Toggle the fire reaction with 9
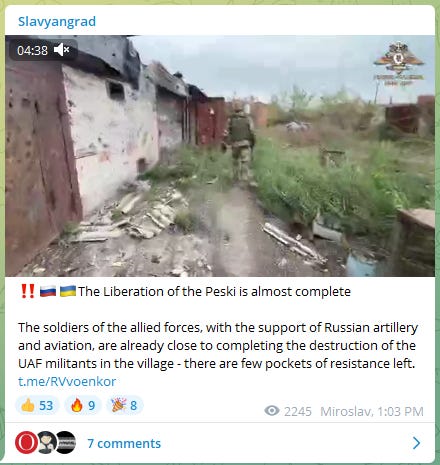Image resolution: width=440 pixels, height=465 pixels. (x=83, y=405)
